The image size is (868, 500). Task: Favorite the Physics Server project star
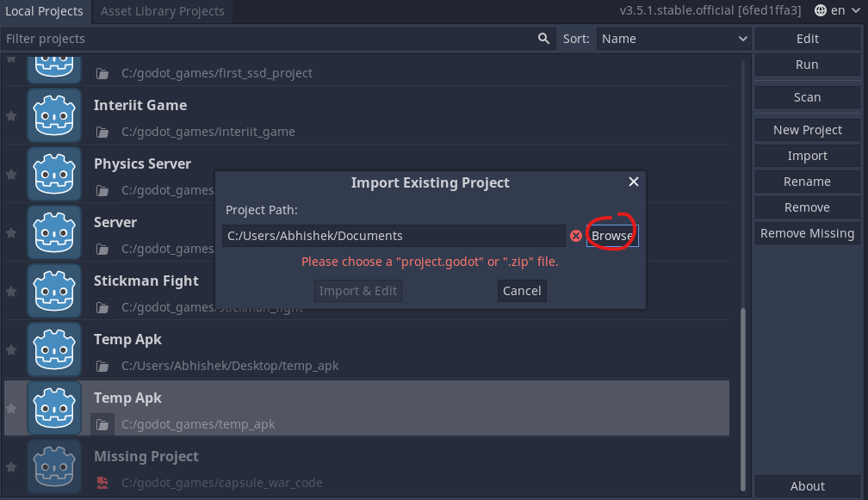11,175
